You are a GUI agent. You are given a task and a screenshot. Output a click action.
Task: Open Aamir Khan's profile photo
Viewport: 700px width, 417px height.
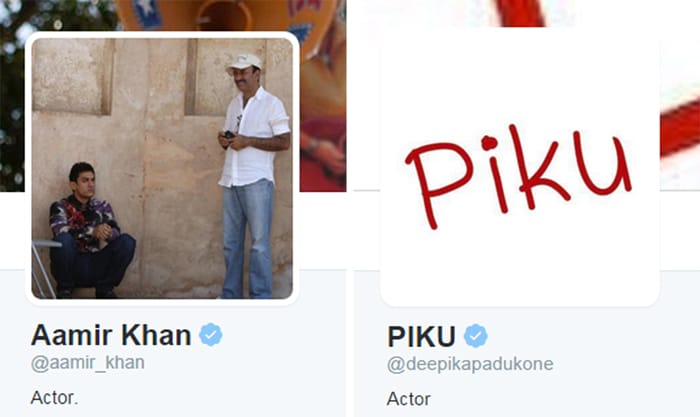click(162, 168)
